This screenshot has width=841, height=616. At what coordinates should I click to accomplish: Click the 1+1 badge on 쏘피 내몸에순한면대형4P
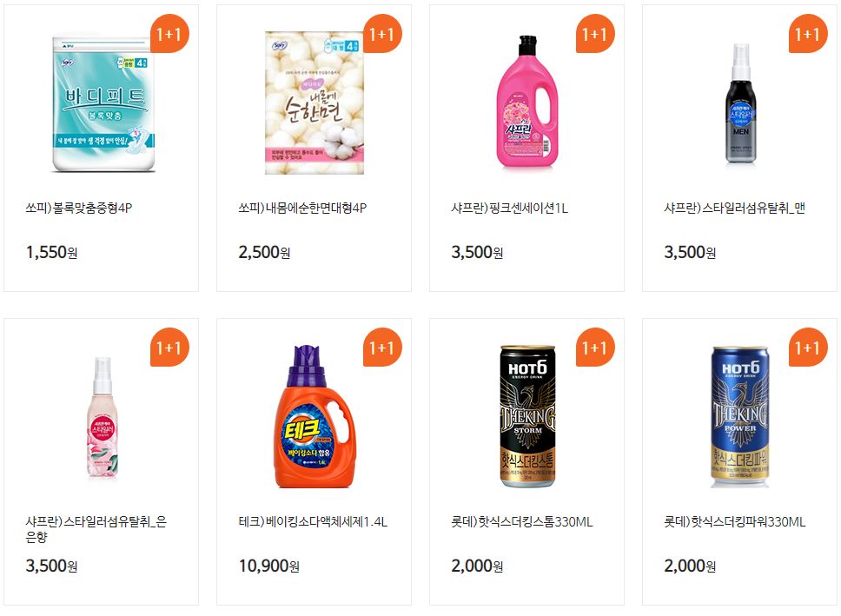tap(382, 33)
